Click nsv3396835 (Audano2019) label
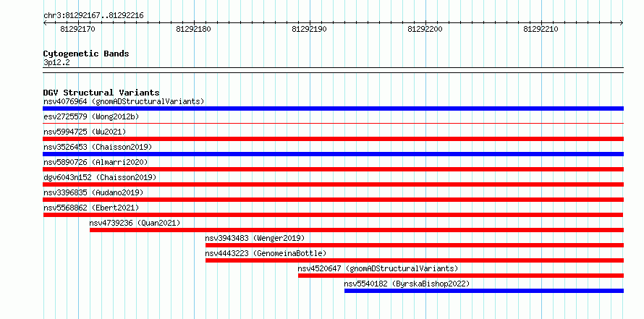This screenshot has height=319, width=644. 93,192
